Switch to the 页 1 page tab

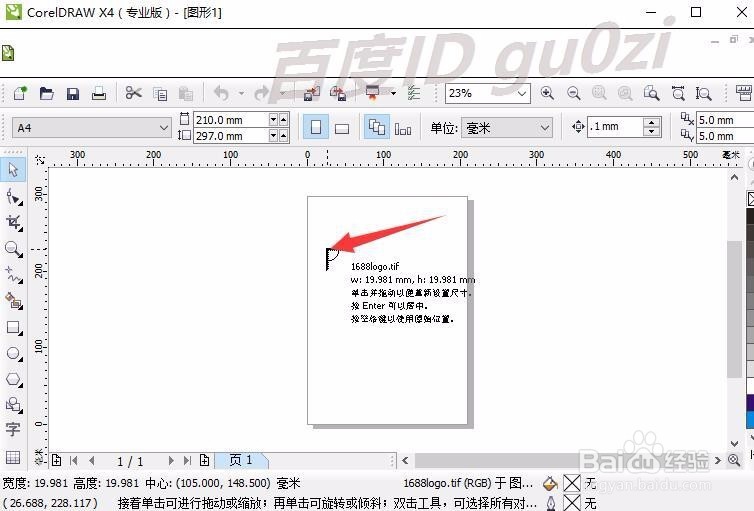coord(241,460)
